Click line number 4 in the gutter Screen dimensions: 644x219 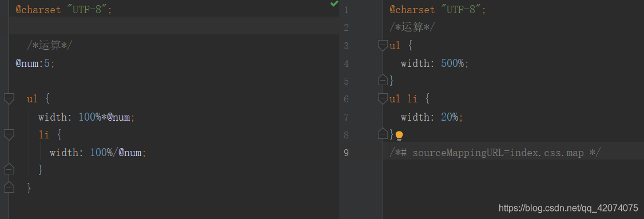click(x=346, y=63)
